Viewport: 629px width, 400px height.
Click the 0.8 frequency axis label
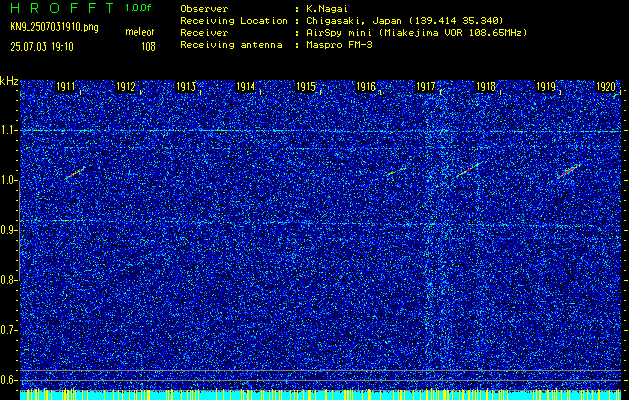8,280
